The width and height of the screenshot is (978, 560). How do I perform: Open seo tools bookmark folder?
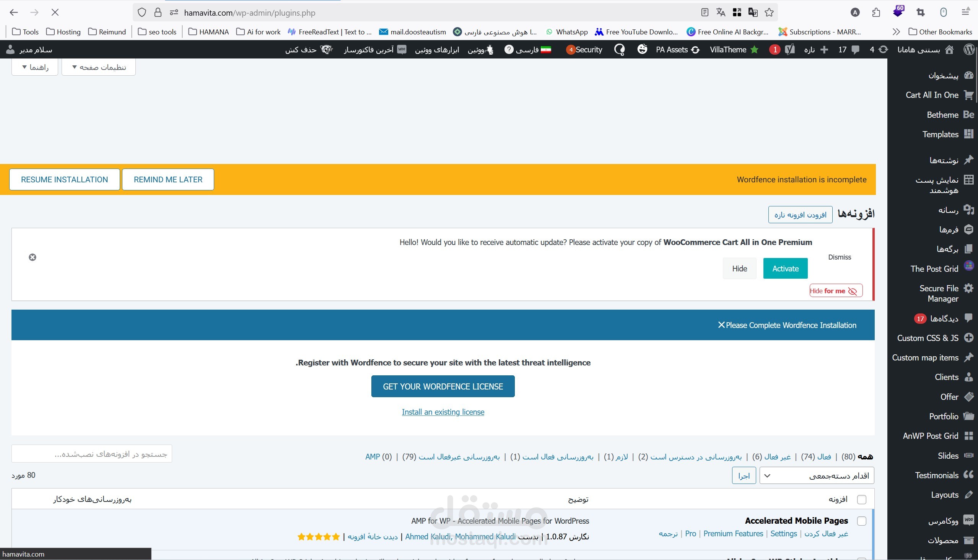tap(157, 32)
